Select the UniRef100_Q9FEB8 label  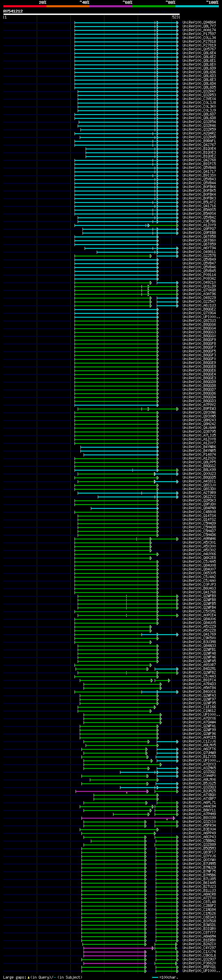pyautogui.click(x=199, y=233)
